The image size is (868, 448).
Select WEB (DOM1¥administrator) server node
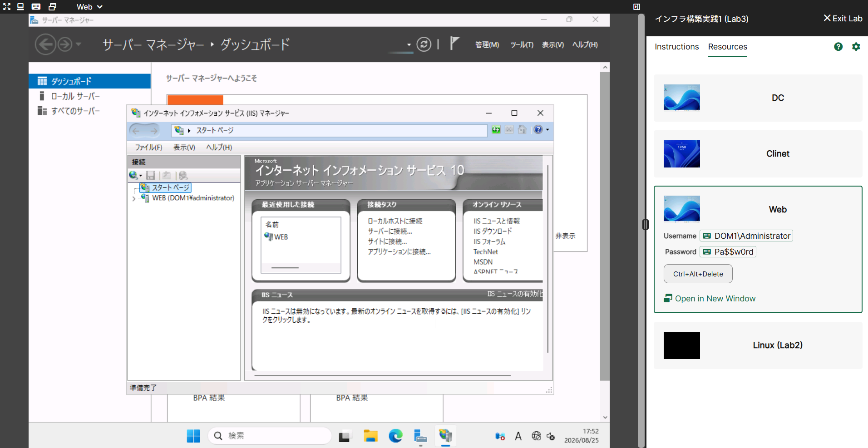point(193,198)
